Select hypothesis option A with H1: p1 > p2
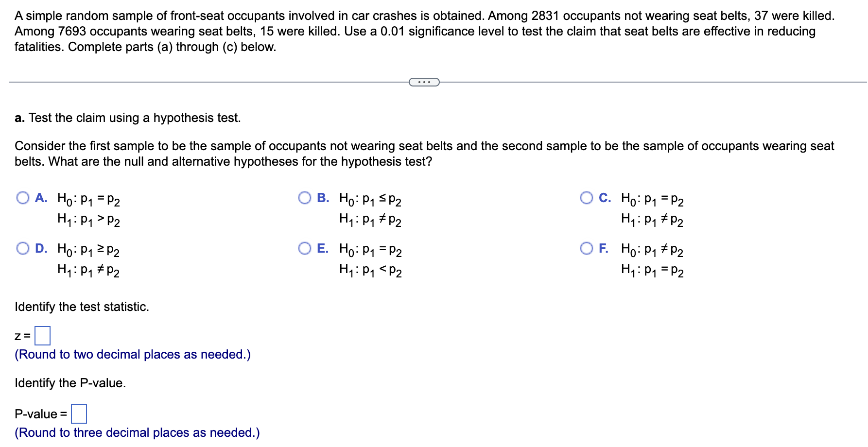 [x=22, y=198]
